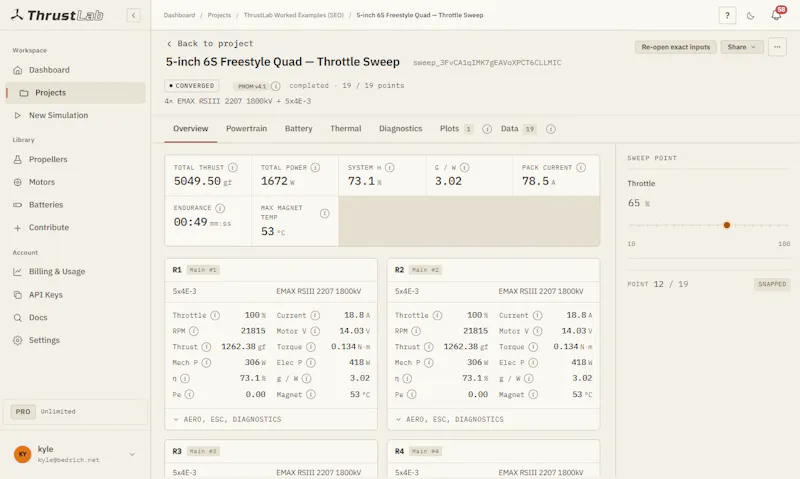Open the Share dropdown
Image resolution: width=800 pixels, height=479 pixels.
pos(742,47)
